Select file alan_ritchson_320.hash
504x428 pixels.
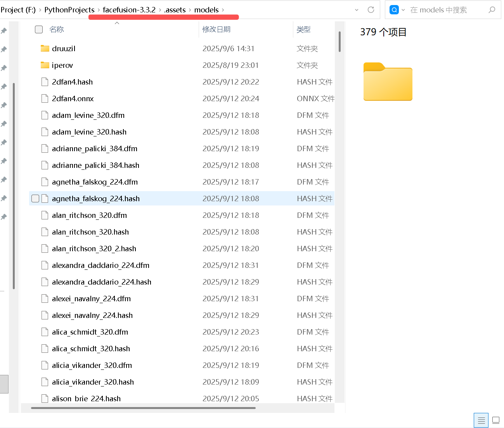(x=90, y=232)
